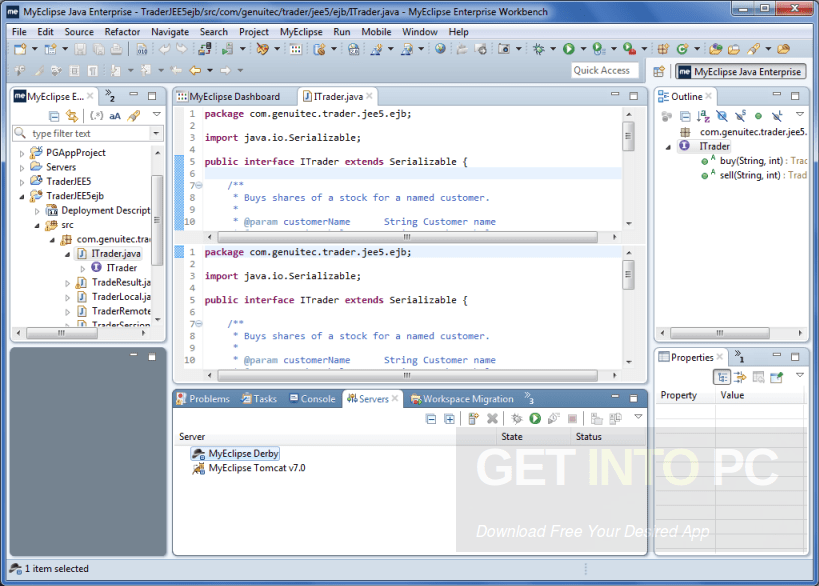The height and width of the screenshot is (586, 819).
Task: Click the Debug bug toolbar icon
Action: pyautogui.click(x=539, y=49)
